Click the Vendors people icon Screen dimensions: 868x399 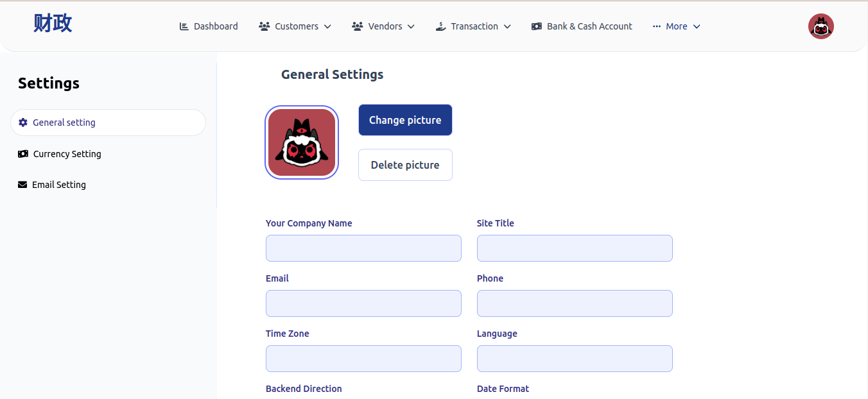tap(358, 26)
